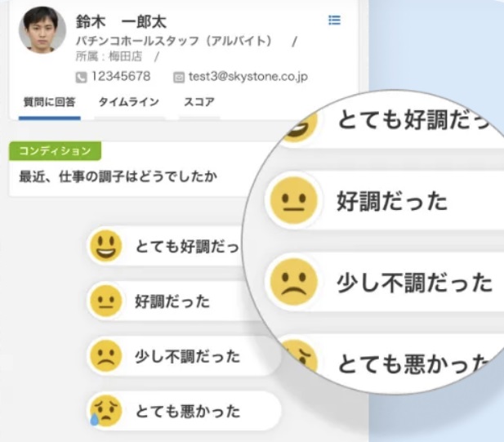The image size is (504, 442).
Task: Click the grinning emoji for とても好調だった
Action: click(105, 246)
